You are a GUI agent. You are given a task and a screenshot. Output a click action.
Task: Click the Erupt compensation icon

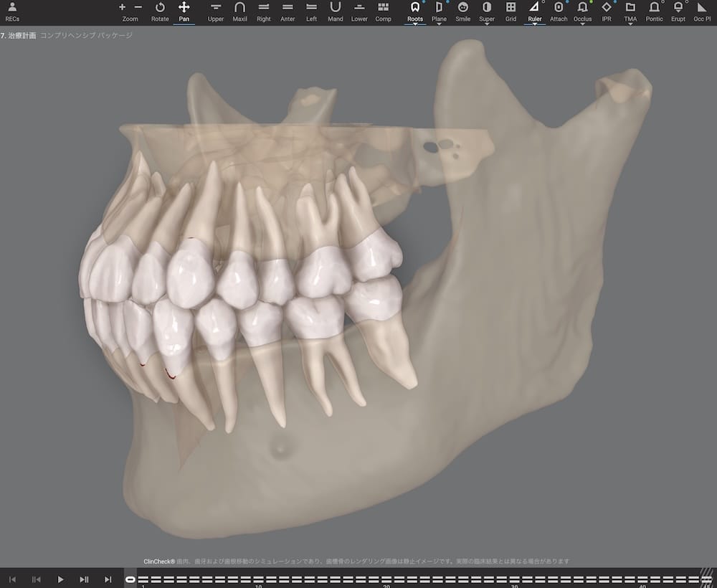click(678, 7)
